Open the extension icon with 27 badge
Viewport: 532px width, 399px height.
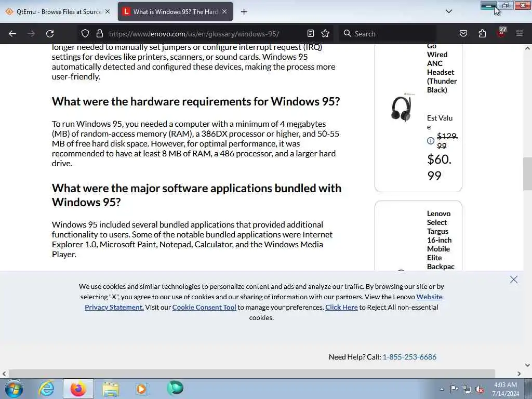(501, 33)
